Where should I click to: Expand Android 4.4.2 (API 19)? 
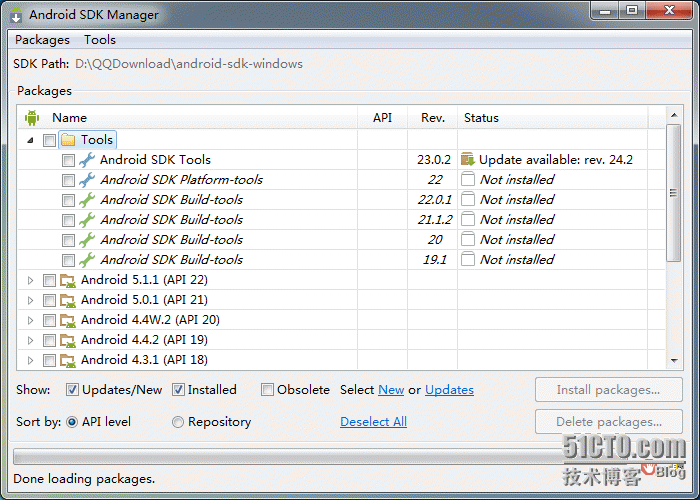30,341
